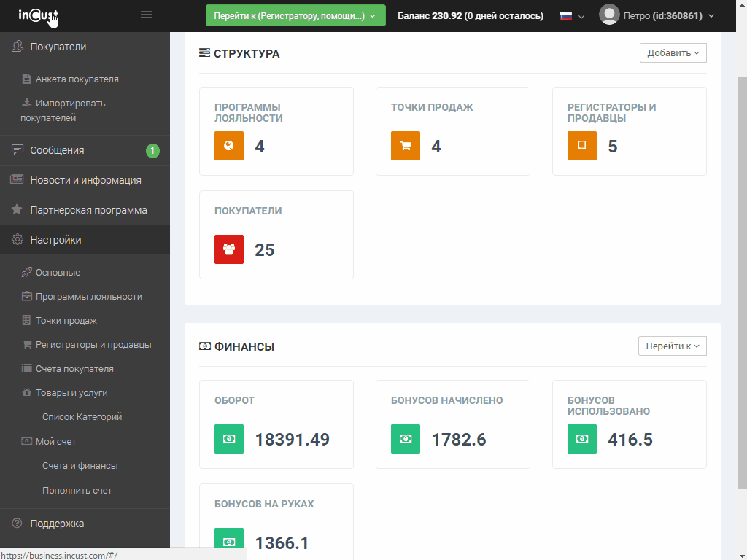
Task: Click the green Бонусов использовано money icon
Action: pos(581,439)
